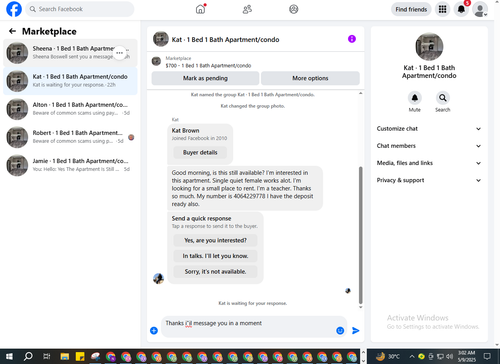
Task: Show hidden system tray icons
Action: [412, 356]
